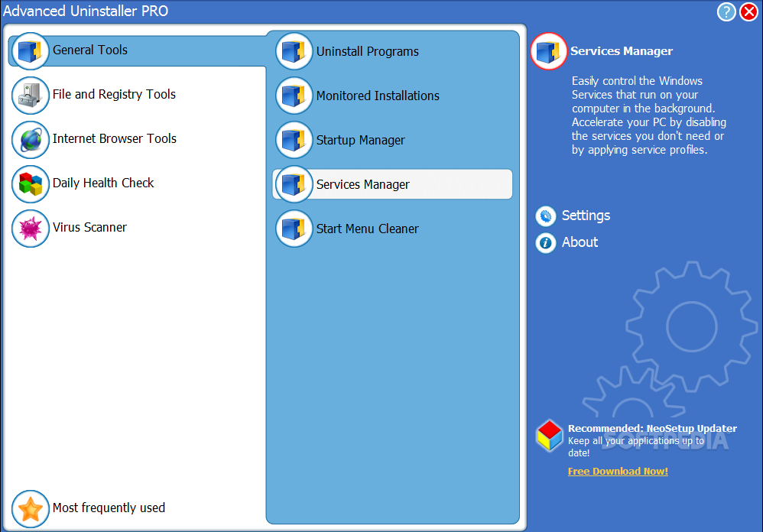Open Monitored Installations label

point(378,96)
